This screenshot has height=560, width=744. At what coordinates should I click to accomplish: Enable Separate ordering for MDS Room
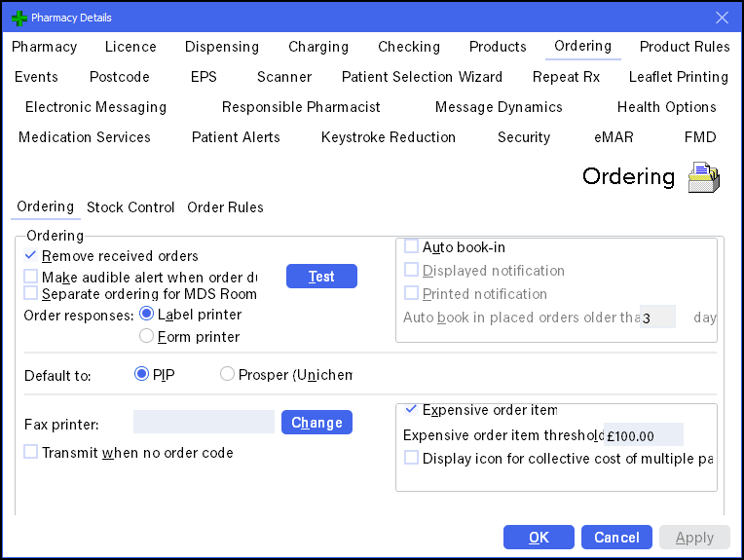tap(31, 293)
